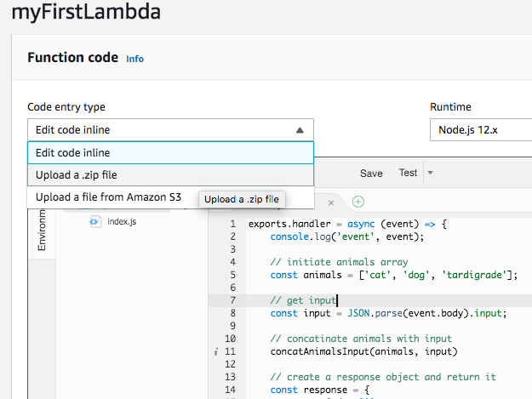Open index.js in the file tree

pyautogui.click(x=122, y=222)
